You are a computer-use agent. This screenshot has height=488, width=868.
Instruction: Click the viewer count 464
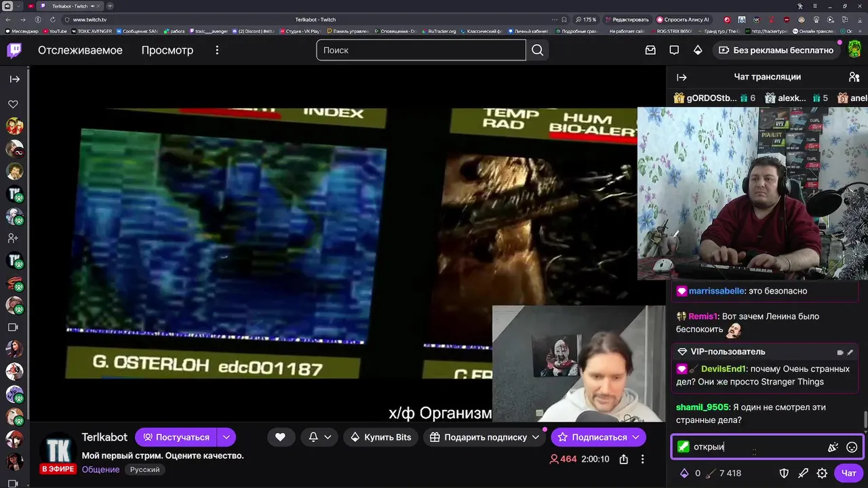pos(562,459)
